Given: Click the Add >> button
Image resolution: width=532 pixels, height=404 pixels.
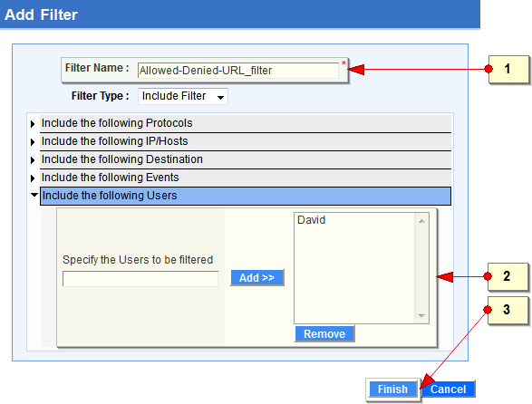Looking at the screenshot, I should (x=256, y=278).
